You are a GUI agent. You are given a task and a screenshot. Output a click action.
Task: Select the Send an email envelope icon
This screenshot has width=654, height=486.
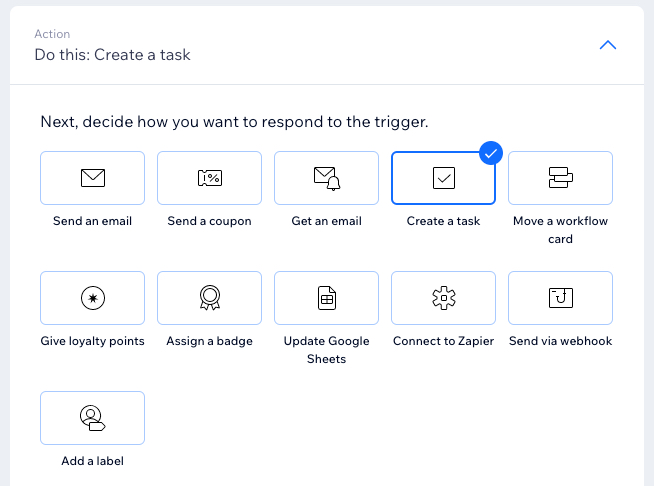pyautogui.click(x=93, y=178)
